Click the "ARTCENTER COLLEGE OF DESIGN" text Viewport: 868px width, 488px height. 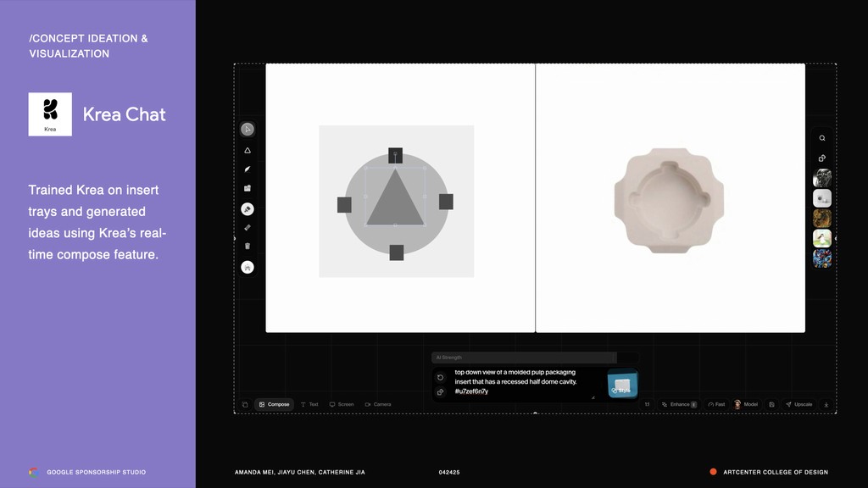(x=776, y=472)
